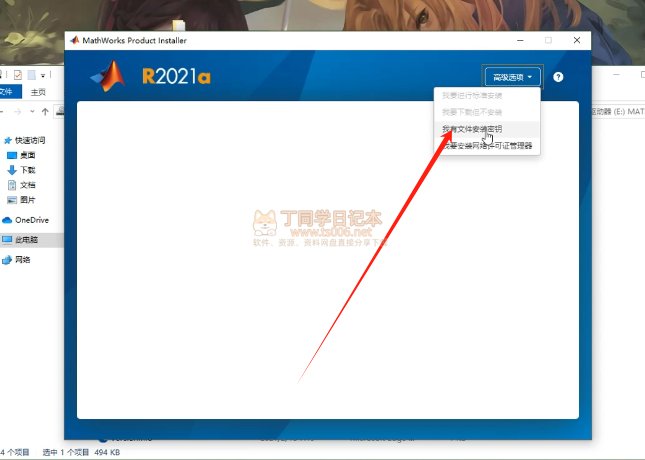The image size is (645, 460).
Task: Open 下载 folder in Explorer sidebar
Action: (x=28, y=170)
